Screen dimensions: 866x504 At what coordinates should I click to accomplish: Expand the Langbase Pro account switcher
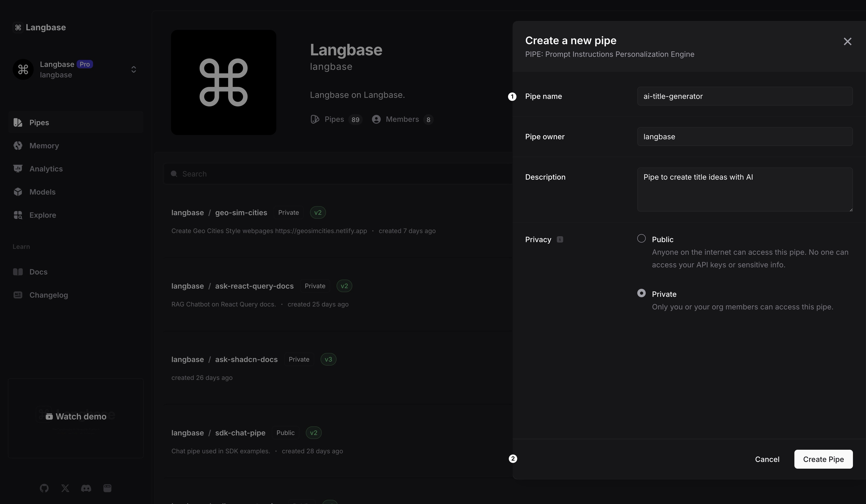[134, 70]
